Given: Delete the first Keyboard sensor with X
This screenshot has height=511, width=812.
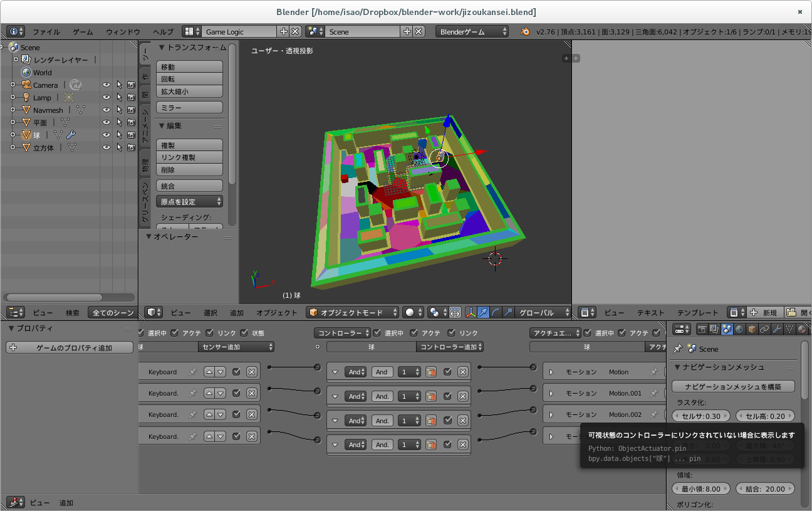Looking at the screenshot, I should [x=251, y=372].
